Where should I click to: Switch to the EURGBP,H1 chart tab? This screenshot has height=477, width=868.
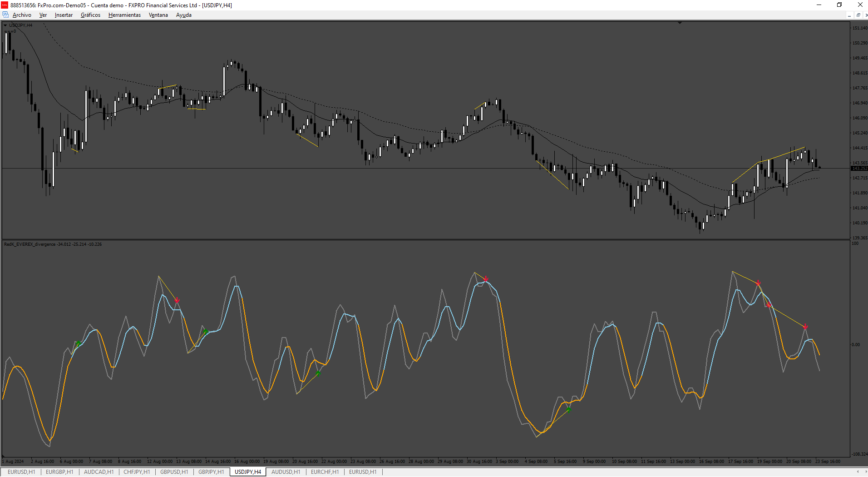click(59, 472)
